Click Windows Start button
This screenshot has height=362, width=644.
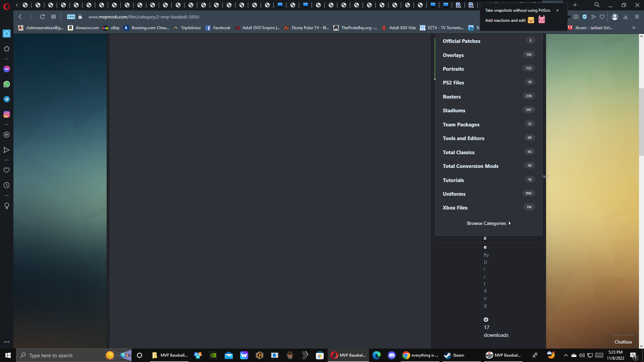click(8, 355)
